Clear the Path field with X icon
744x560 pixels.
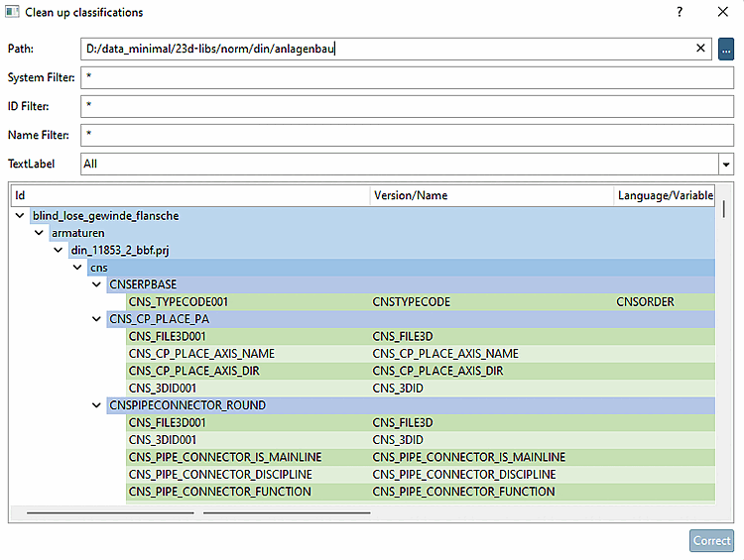pos(700,48)
